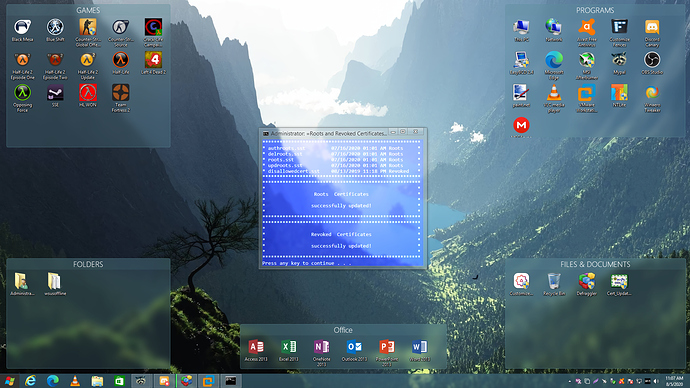
Task: Select the Opposing Force icon
Action: tap(22, 98)
